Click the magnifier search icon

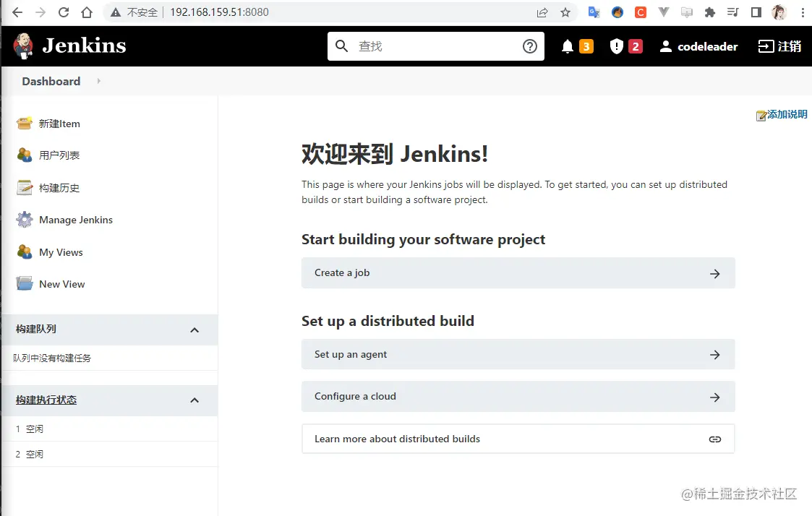click(x=341, y=46)
